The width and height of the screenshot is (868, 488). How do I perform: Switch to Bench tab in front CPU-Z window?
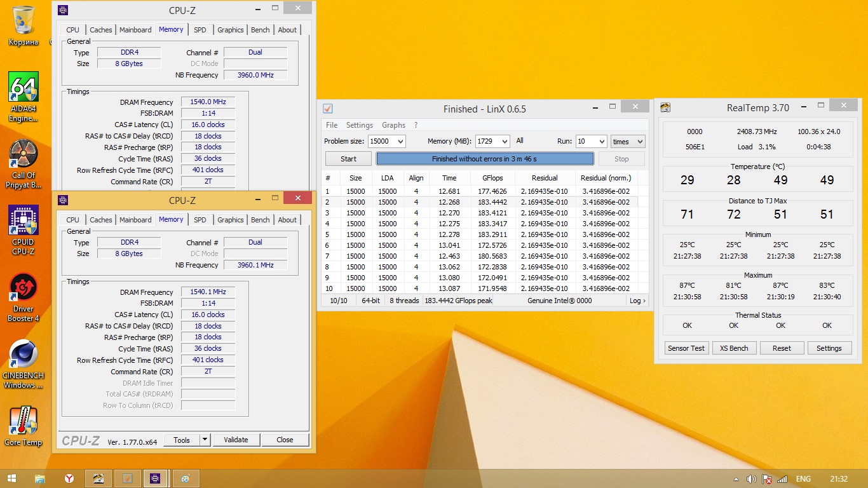(261, 220)
